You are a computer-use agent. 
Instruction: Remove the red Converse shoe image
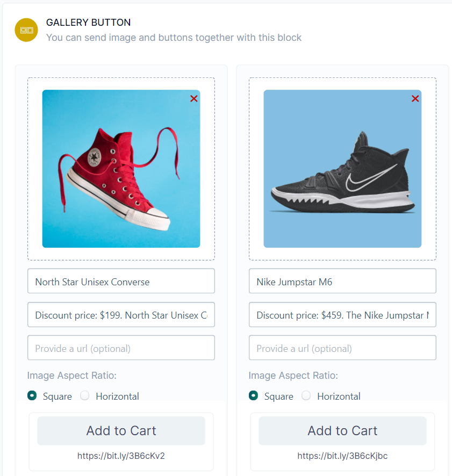[194, 99]
